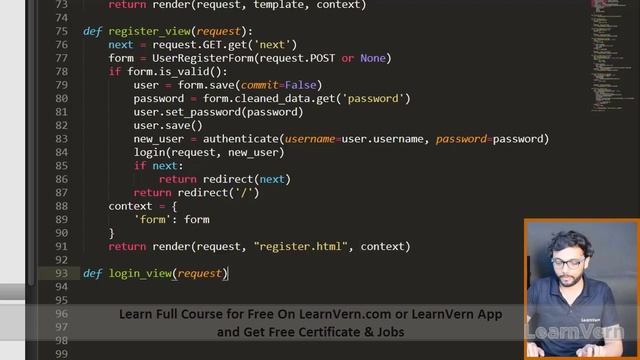640x360 pixels.
Task: Click 'if next:' on line 85
Action: pos(158,166)
